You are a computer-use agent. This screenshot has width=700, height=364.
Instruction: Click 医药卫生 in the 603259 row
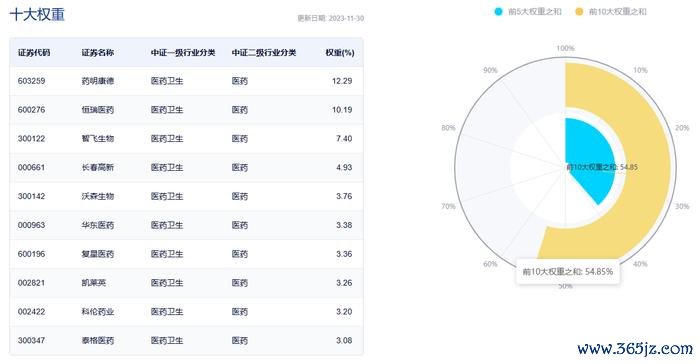pos(167,81)
